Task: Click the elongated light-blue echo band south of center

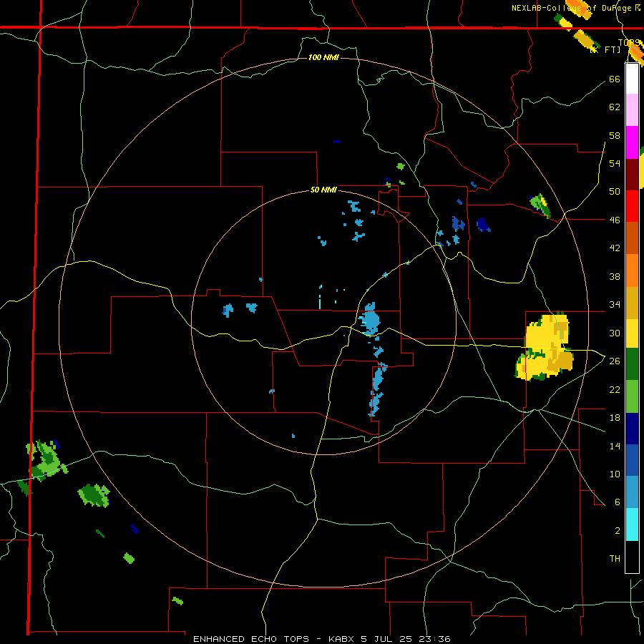Action: click(x=377, y=389)
